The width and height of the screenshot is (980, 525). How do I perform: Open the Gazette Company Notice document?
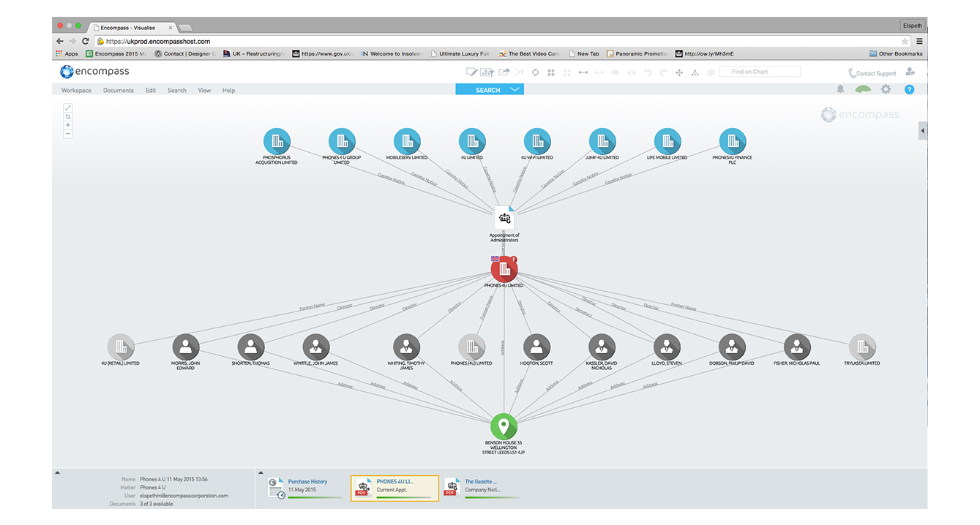482,487
